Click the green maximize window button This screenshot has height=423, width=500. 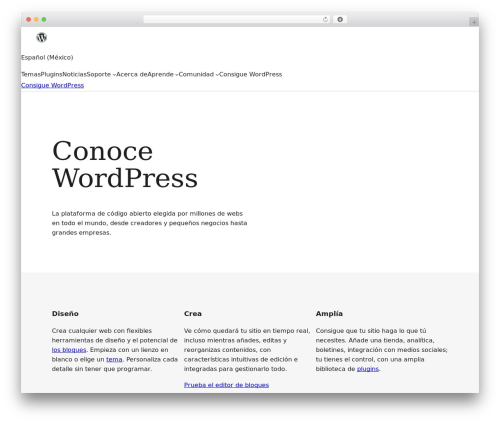point(44,20)
